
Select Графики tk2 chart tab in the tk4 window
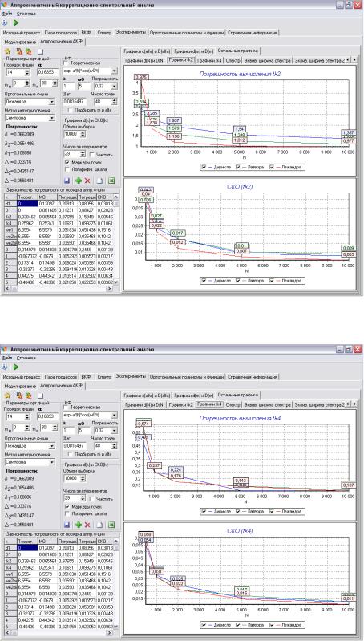[x=181, y=404]
